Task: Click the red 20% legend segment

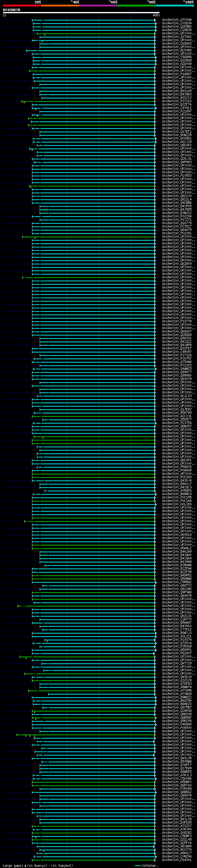Action: pyautogui.click(x=22, y=6)
